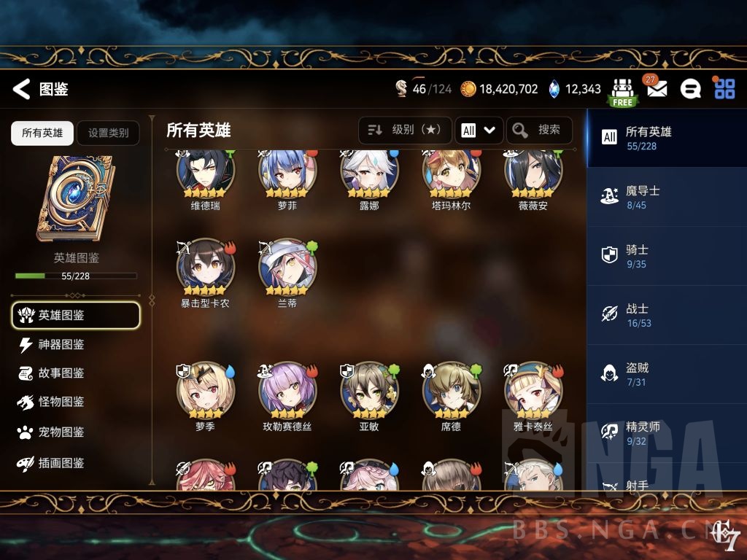
Task: Select the 盗贼 7/31 category
Action: pos(667,374)
